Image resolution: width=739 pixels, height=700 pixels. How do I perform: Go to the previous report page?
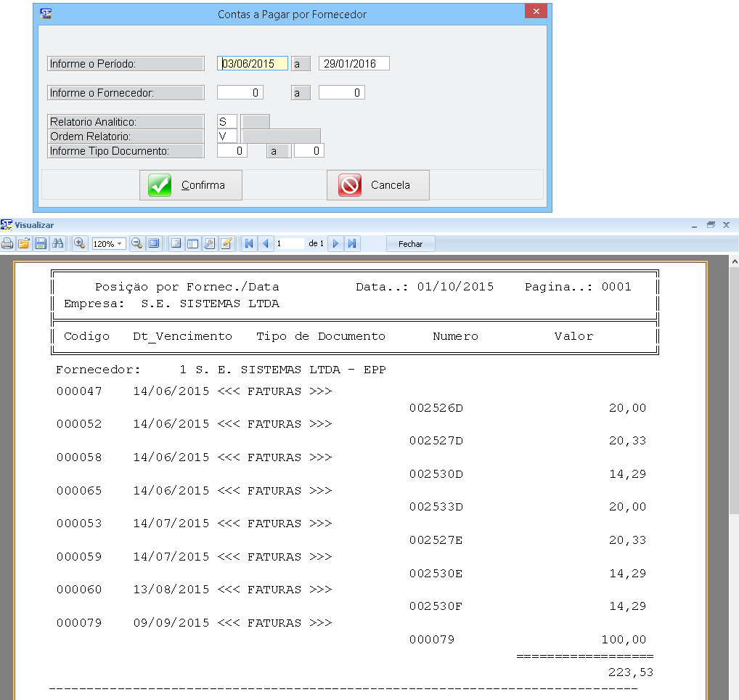point(265,244)
